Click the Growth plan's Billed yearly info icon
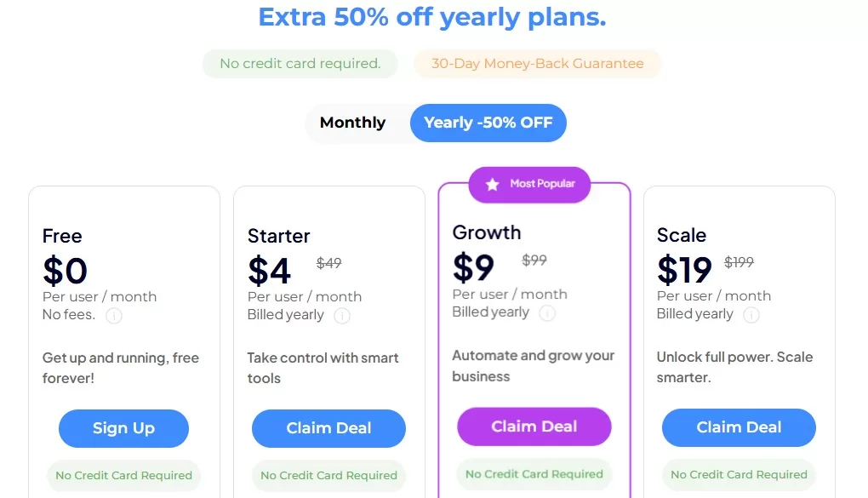This screenshot has width=868, height=498. pos(548,313)
